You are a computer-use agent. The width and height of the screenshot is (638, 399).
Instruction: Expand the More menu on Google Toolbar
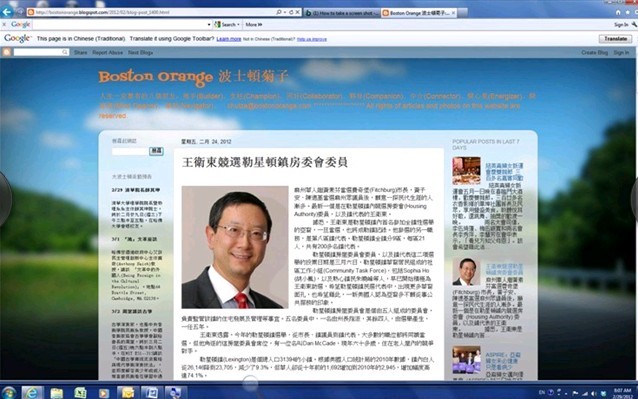point(253,25)
